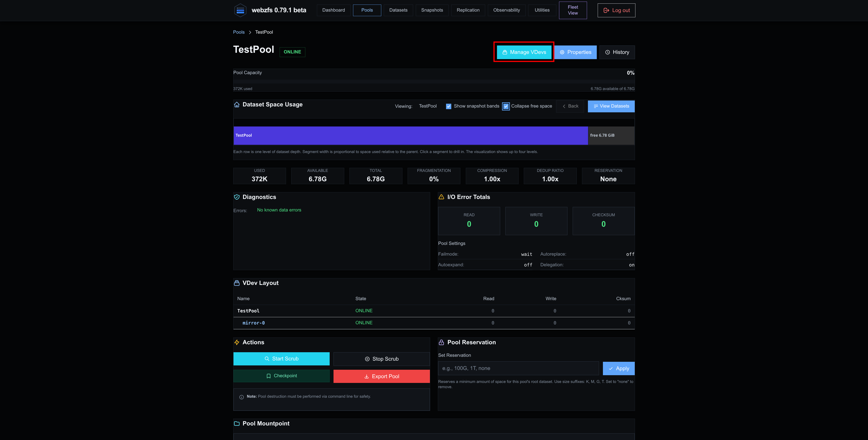Click the home icon beside Dataset Space Usage

pos(237,104)
